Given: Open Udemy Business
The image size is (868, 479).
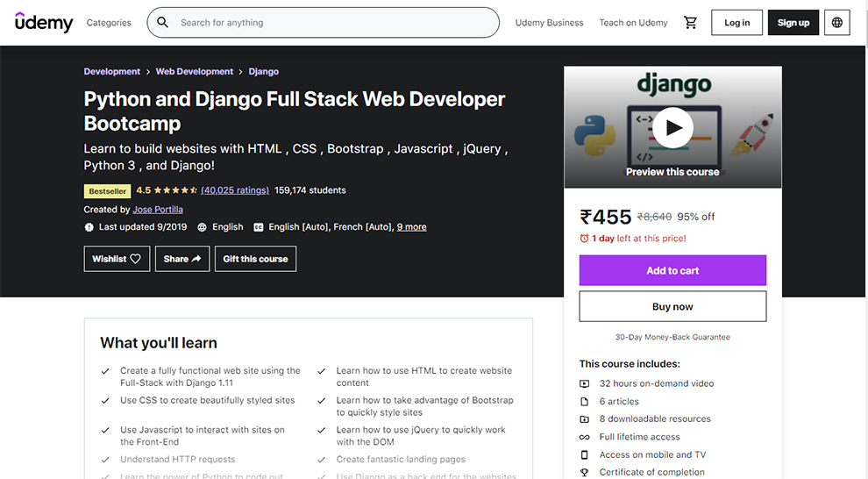Looking at the screenshot, I should pyautogui.click(x=549, y=23).
